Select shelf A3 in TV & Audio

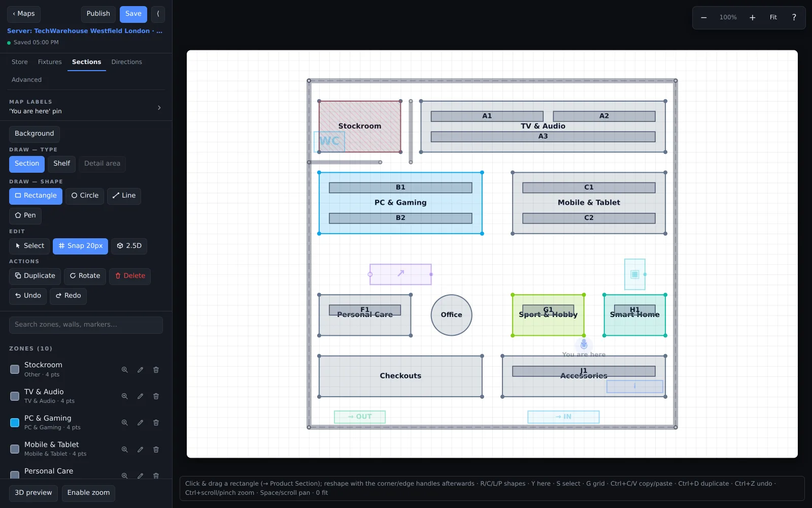[x=543, y=137]
